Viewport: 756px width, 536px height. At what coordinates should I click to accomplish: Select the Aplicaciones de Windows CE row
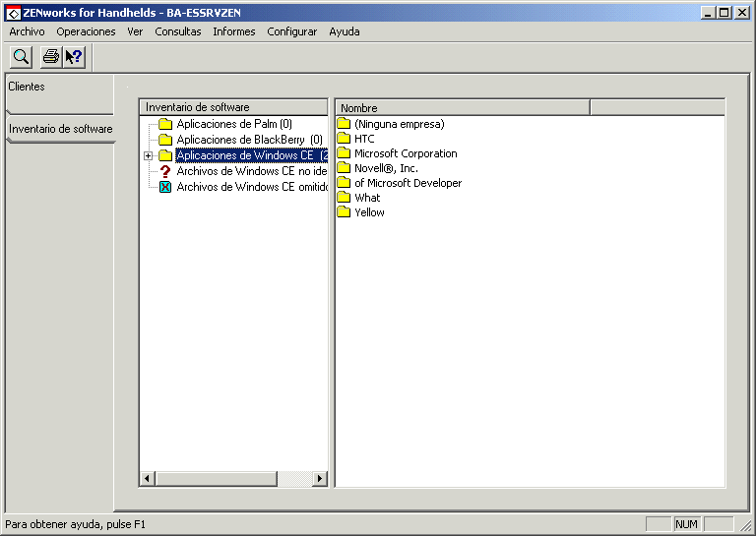click(252, 155)
